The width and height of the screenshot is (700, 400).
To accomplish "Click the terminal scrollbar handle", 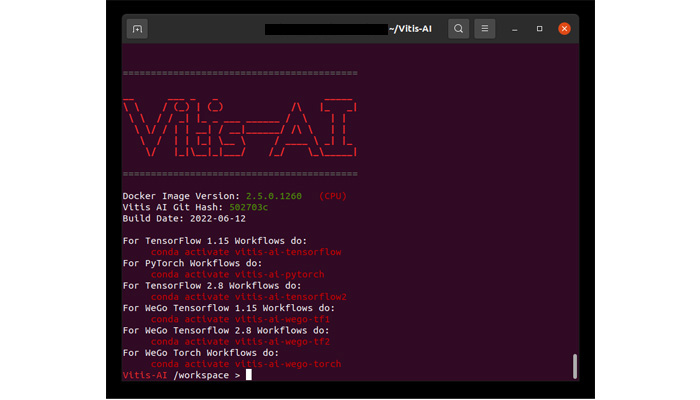I will (575, 366).
